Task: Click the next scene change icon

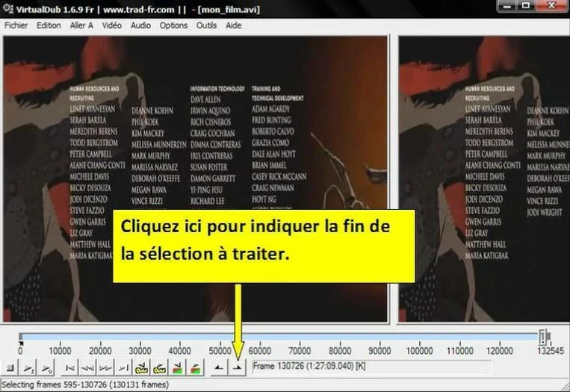Action: pyautogui.click(x=195, y=368)
